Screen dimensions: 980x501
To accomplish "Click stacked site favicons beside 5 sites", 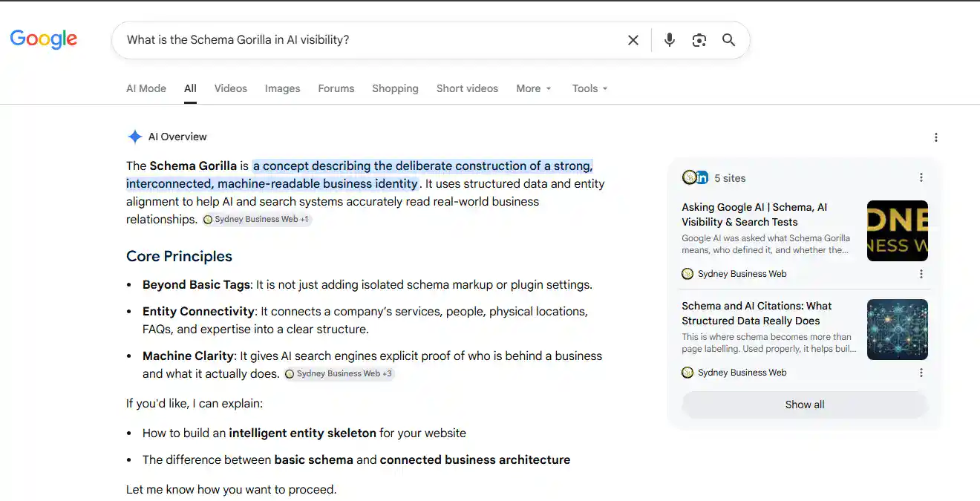I will coord(695,177).
